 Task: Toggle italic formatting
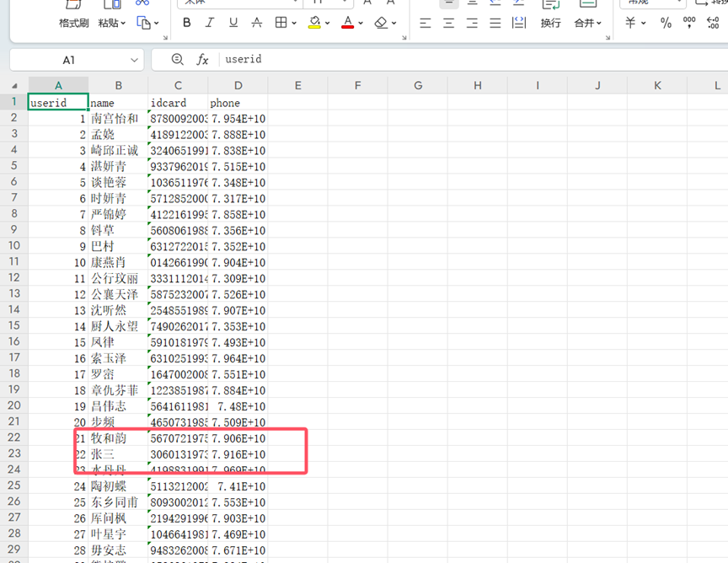pyautogui.click(x=210, y=23)
